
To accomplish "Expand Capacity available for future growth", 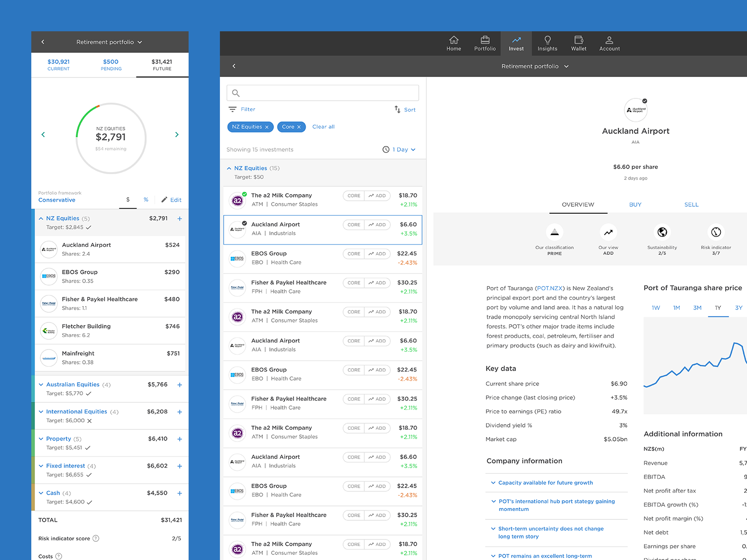I will point(542,483).
